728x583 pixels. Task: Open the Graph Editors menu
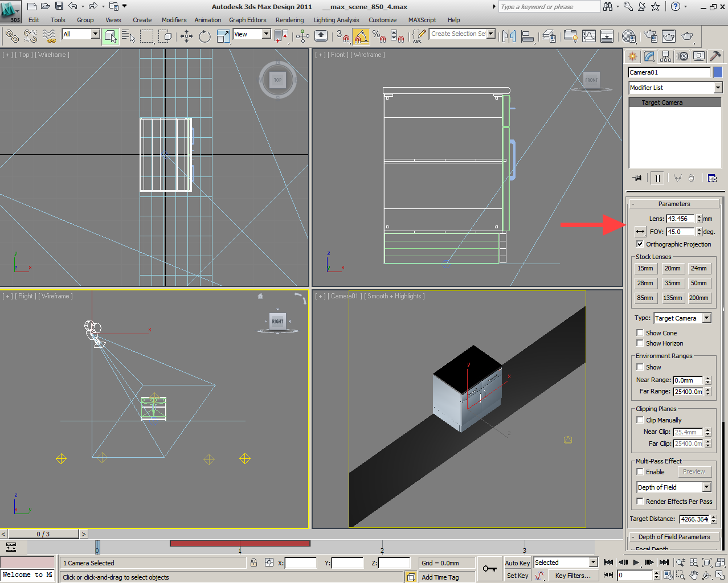click(x=248, y=20)
